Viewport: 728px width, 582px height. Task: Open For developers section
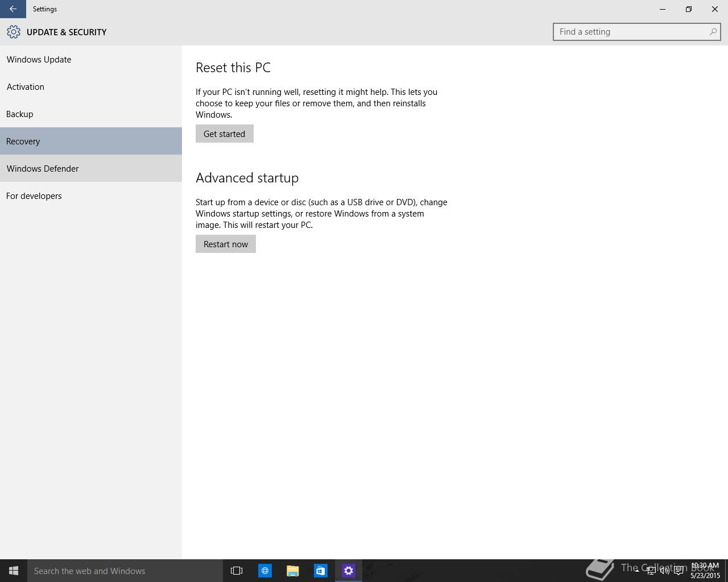pos(91,196)
